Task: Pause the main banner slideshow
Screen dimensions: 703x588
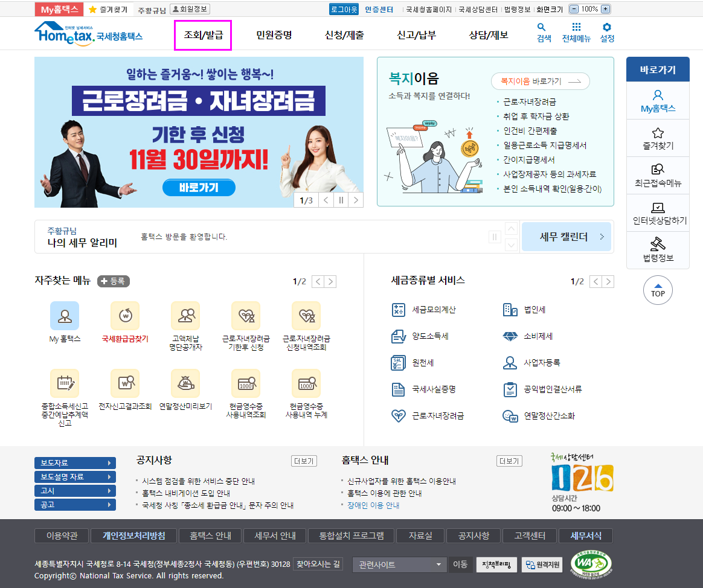Action: click(x=341, y=200)
